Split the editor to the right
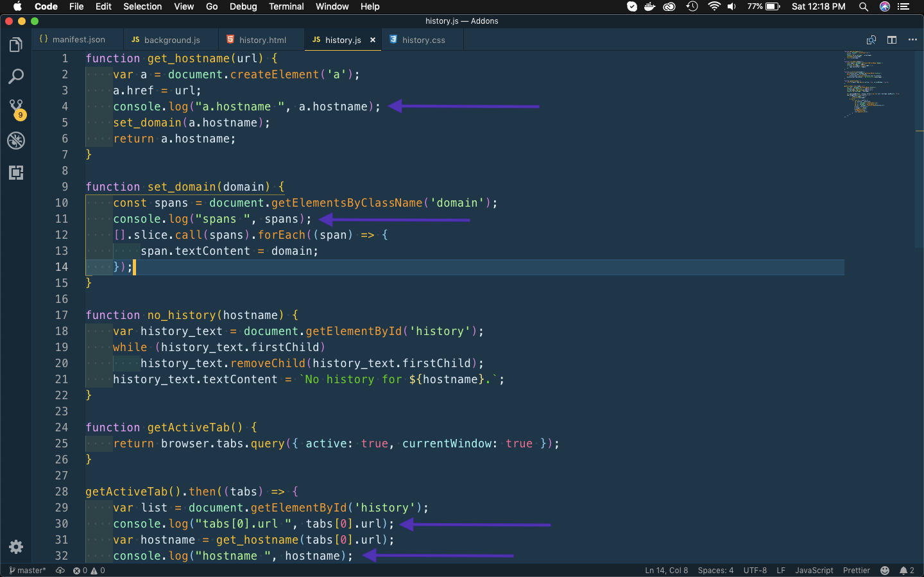924x577 pixels. click(x=892, y=40)
